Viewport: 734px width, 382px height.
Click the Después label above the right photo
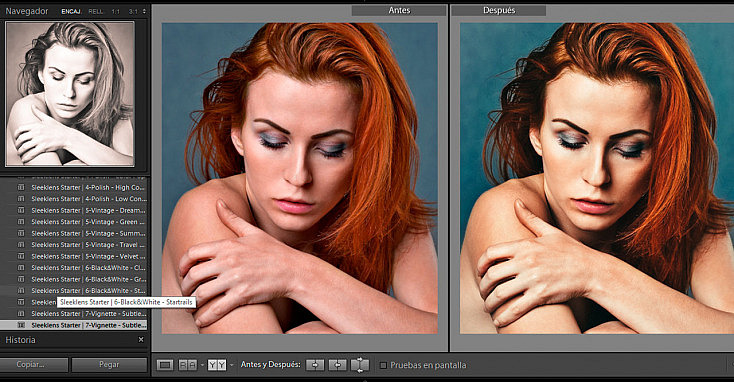coord(499,10)
